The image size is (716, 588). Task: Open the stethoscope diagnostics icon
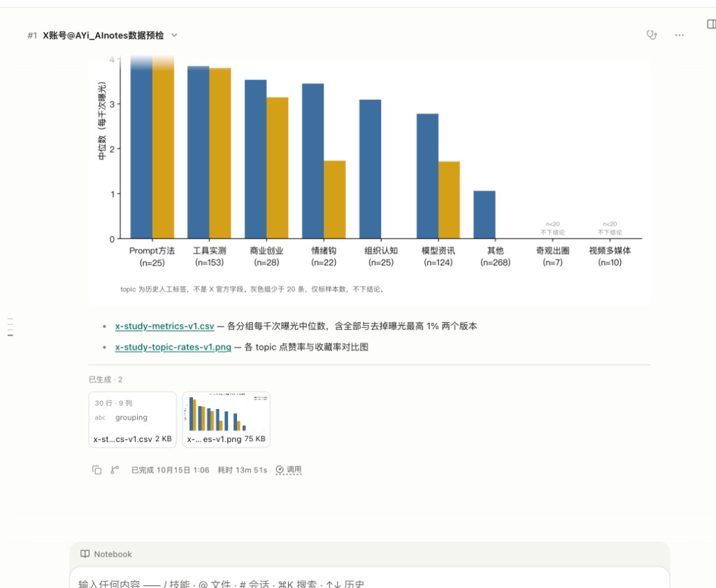point(652,35)
